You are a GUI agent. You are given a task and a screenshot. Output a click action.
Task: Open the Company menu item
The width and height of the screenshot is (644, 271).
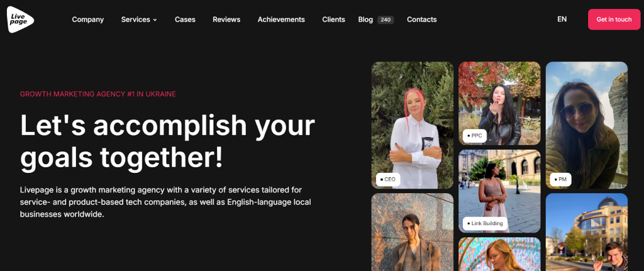pos(88,19)
